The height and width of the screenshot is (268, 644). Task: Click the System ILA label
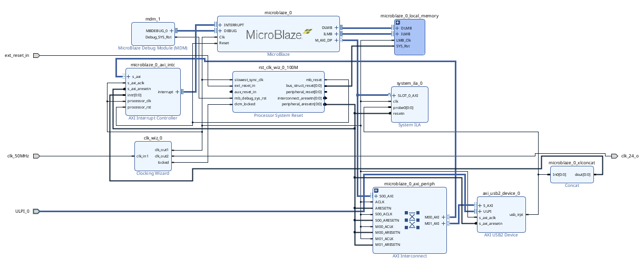click(x=409, y=125)
